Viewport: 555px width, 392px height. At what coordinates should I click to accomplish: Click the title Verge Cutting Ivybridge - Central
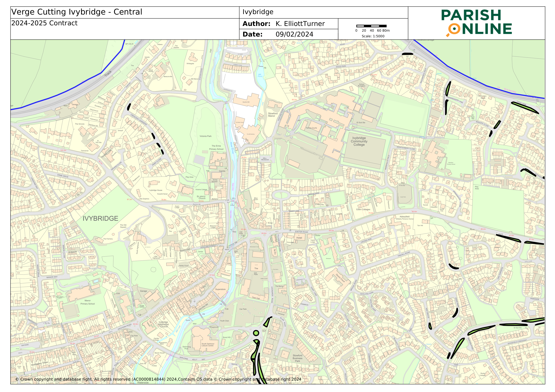[x=77, y=12]
